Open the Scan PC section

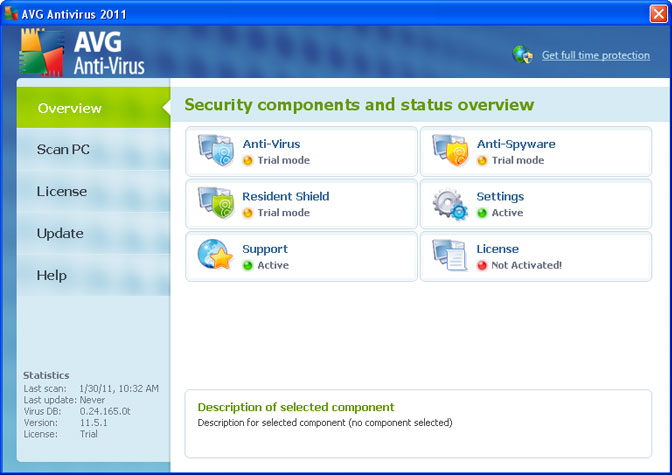click(x=93, y=150)
